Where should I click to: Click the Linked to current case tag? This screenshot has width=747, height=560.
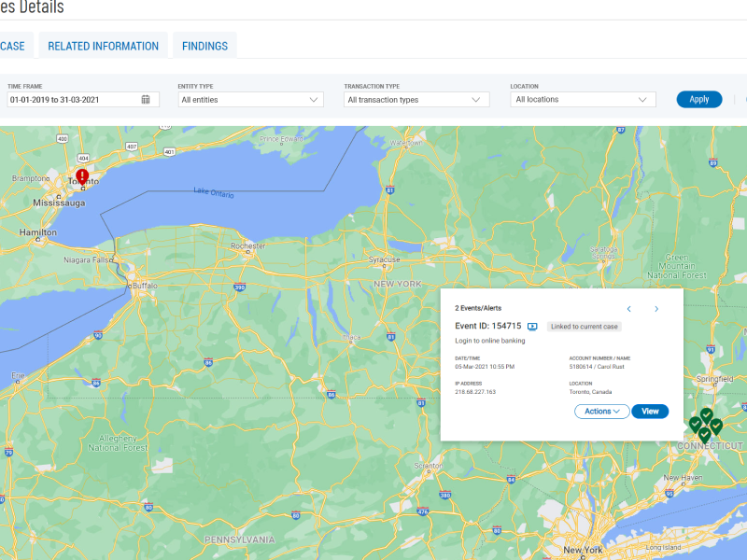coord(584,327)
